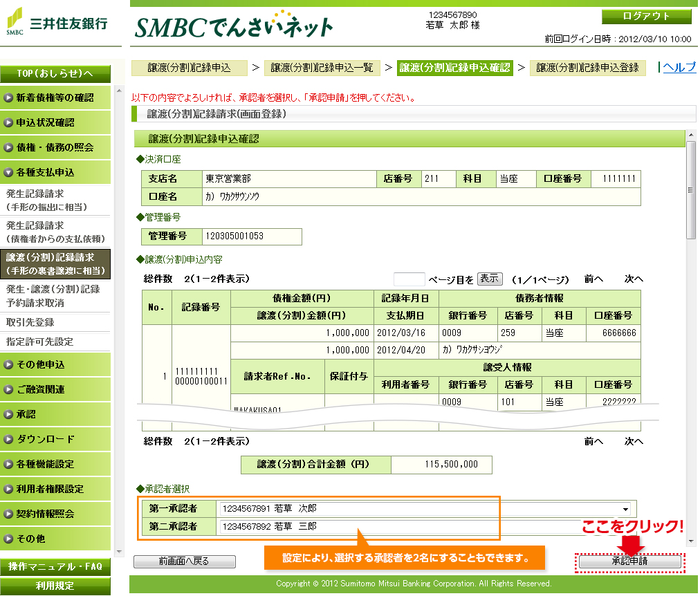
Task: Open 第一承認者 dropdown
Action: tap(426, 509)
